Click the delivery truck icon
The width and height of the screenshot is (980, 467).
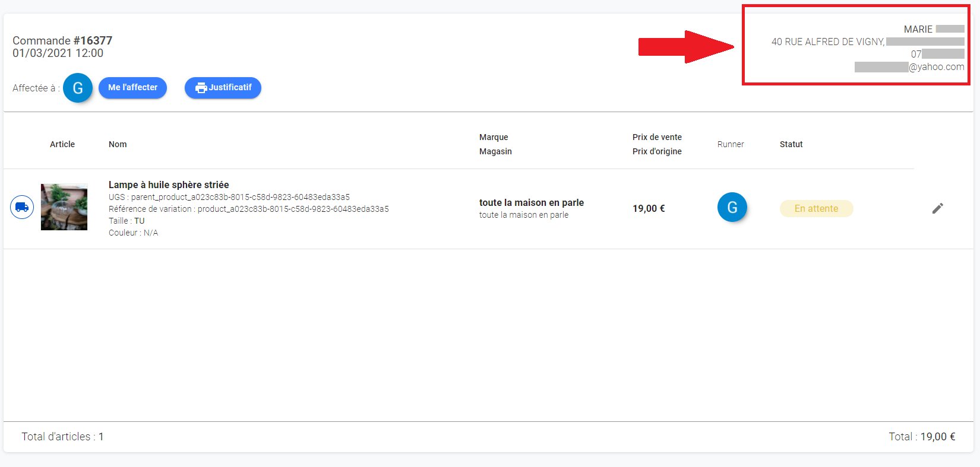tap(22, 207)
